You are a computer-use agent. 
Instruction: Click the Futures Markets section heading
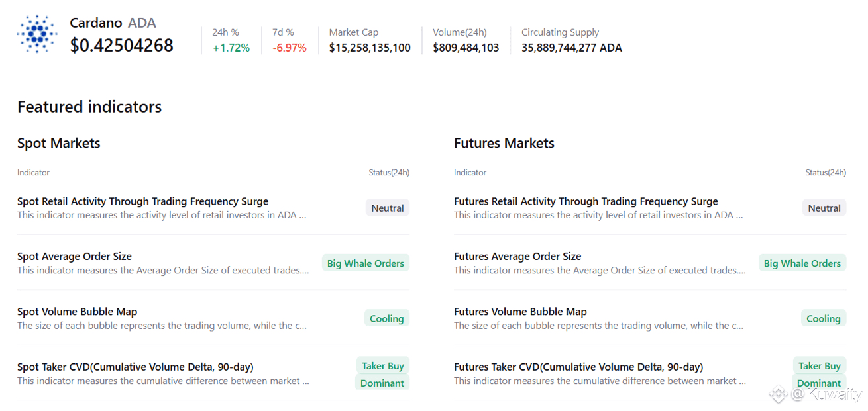(504, 143)
